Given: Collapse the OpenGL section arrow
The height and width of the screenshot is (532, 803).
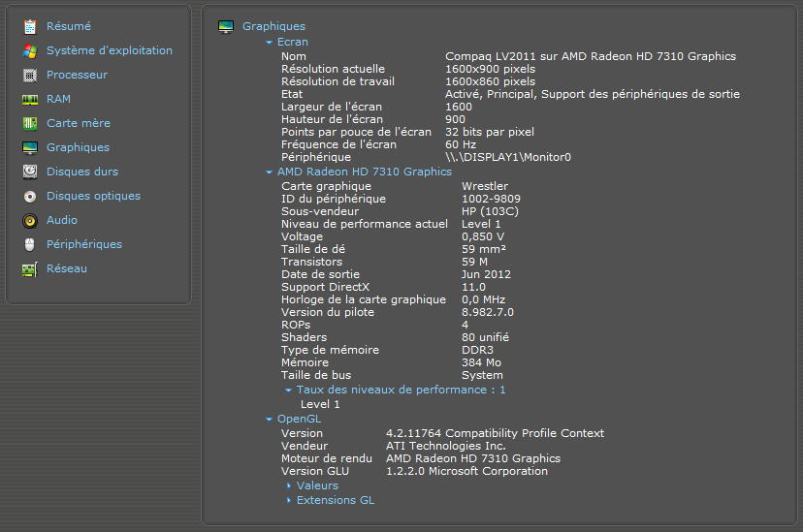Looking at the screenshot, I should pyautogui.click(x=269, y=420).
